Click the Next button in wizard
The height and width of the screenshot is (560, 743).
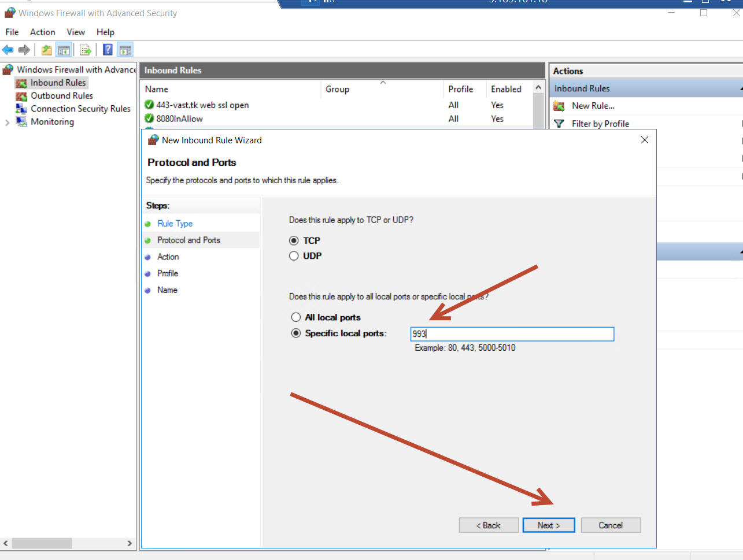(x=548, y=525)
